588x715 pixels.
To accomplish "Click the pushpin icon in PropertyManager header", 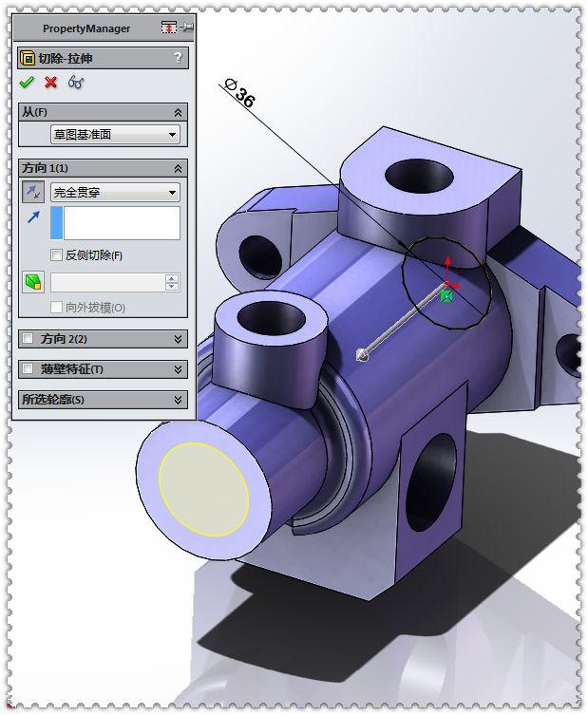I will pos(186,28).
